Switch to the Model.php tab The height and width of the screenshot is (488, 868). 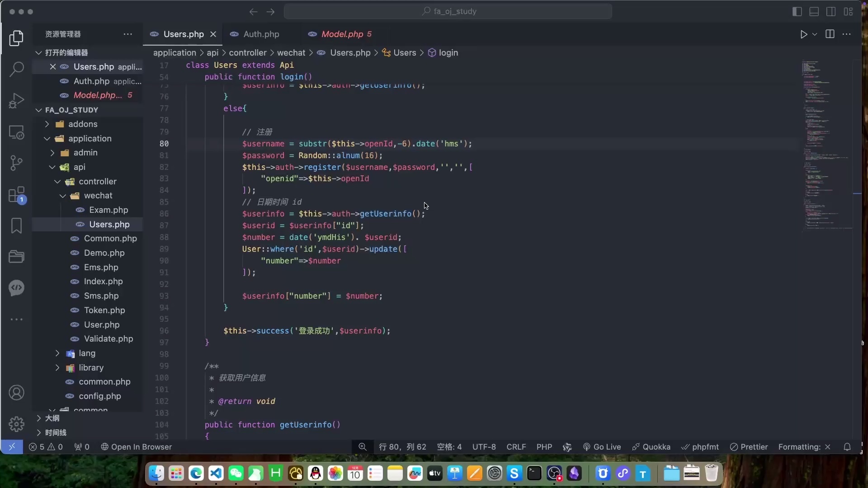pyautogui.click(x=342, y=34)
